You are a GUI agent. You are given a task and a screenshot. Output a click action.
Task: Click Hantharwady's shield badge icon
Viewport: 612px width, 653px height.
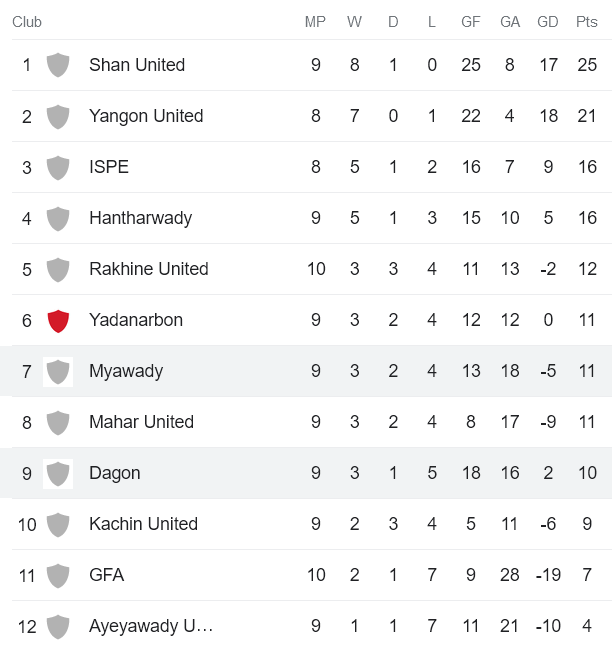tap(58, 218)
